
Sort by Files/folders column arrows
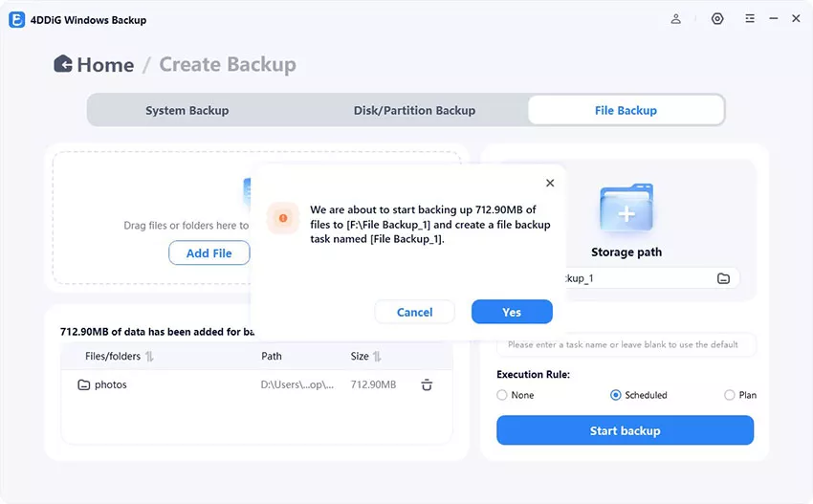(x=149, y=356)
